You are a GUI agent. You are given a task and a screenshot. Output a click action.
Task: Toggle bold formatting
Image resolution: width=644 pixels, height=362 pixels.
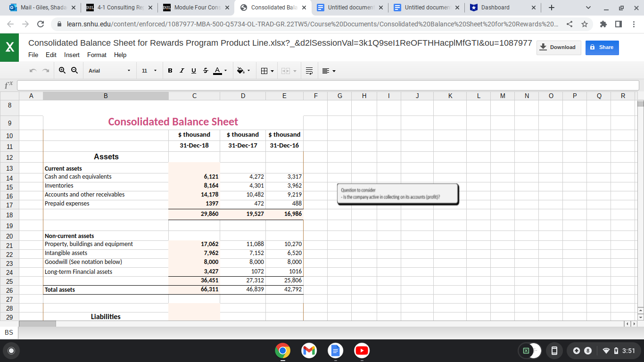click(x=170, y=71)
